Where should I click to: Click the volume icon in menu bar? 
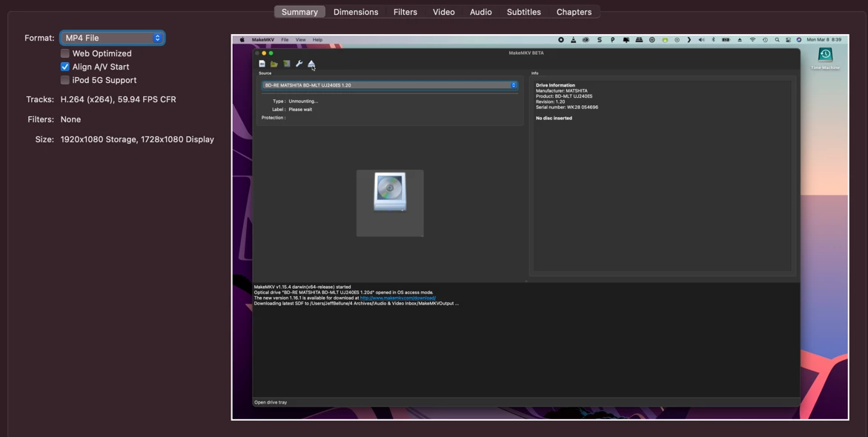click(701, 40)
